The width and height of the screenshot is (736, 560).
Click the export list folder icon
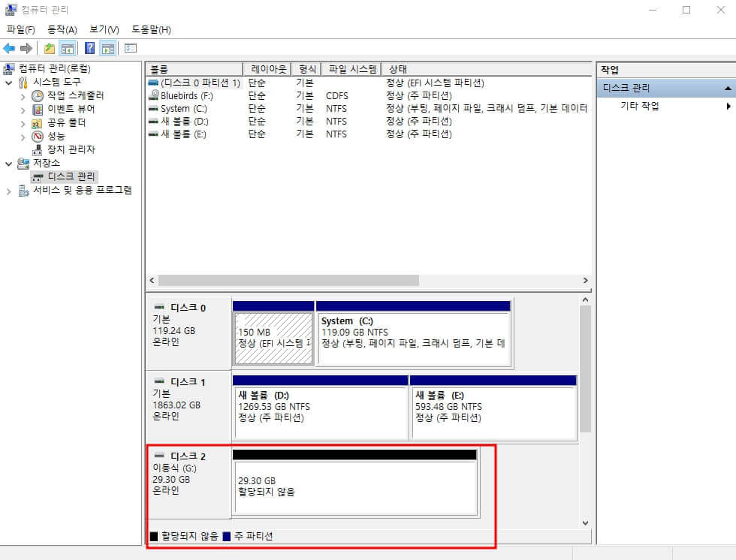pyautogui.click(x=48, y=47)
